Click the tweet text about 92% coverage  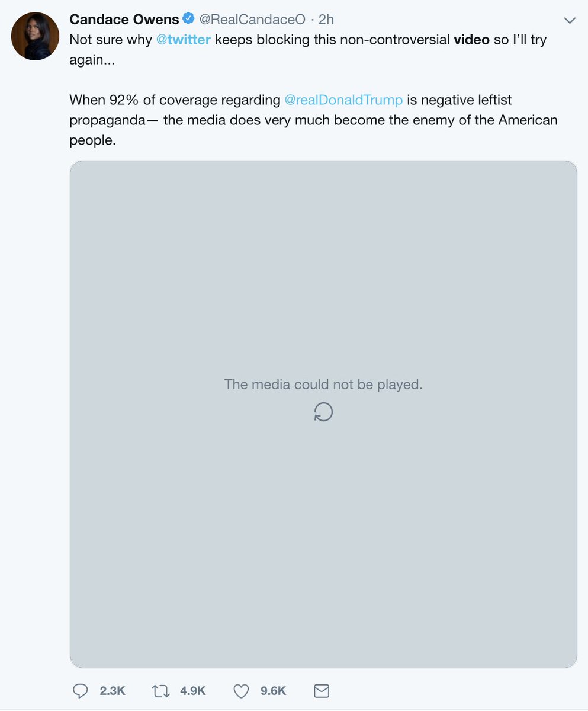313,120
